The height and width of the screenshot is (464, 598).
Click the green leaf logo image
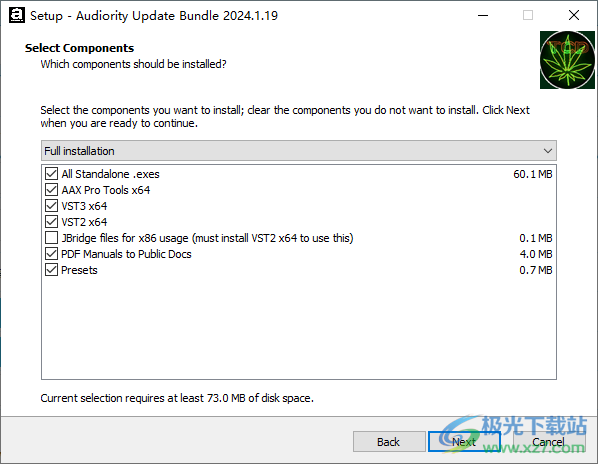tap(567, 60)
